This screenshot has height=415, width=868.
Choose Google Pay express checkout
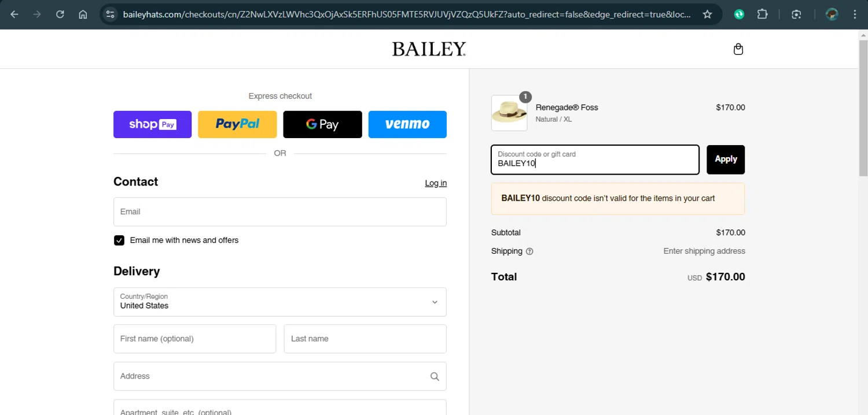(x=322, y=124)
